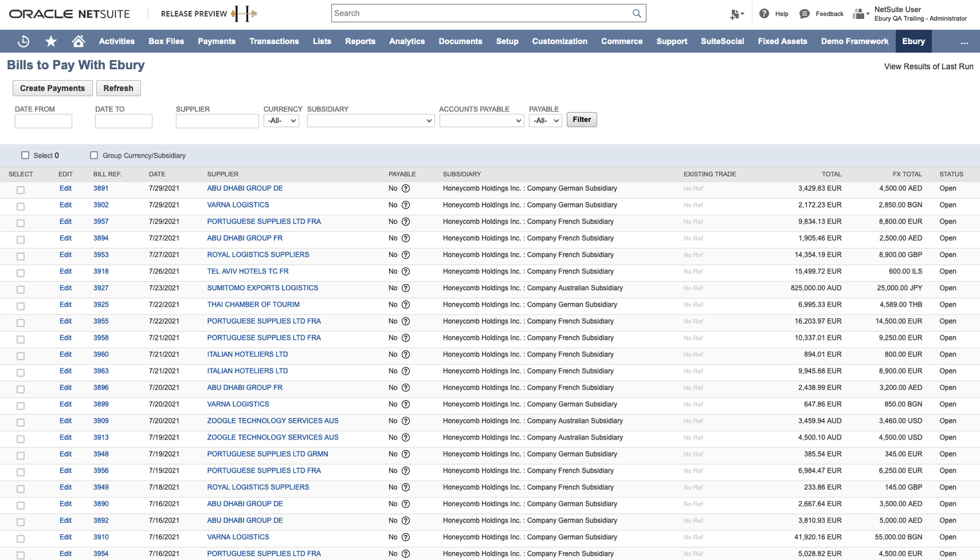Click payable help icon for bill 3927
Image resolution: width=980 pixels, height=560 pixels.
tap(405, 288)
